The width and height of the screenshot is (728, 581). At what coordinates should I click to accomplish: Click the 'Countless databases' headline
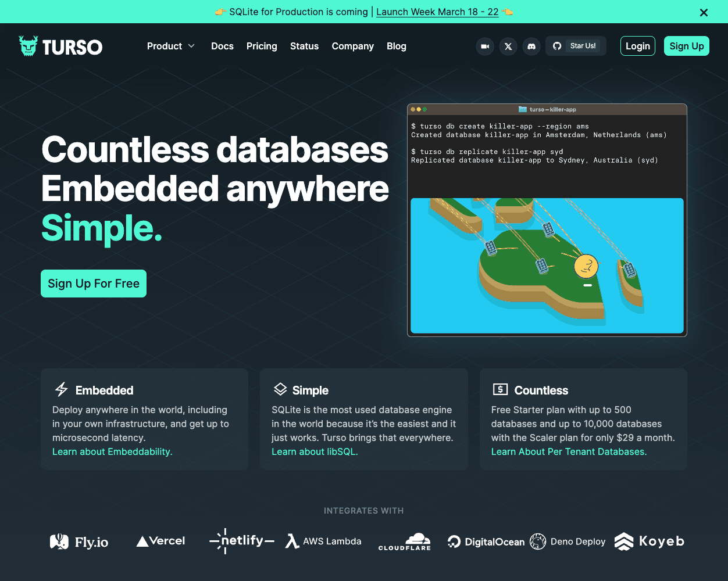(215, 149)
